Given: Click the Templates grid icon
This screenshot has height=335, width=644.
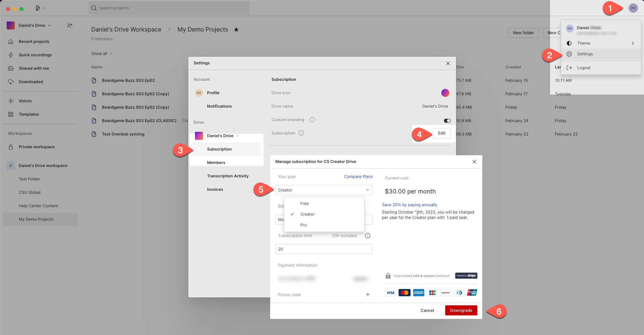Looking at the screenshot, I should tap(11, 114).
